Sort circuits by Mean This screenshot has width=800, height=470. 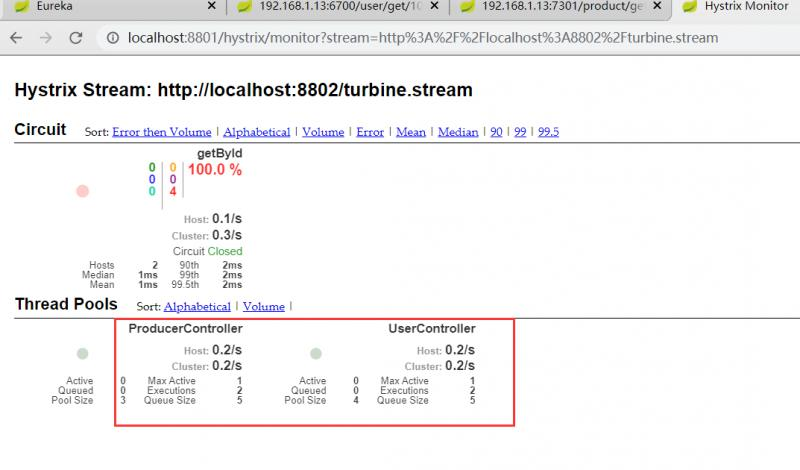pyautogui.click(x=411, y=132)
